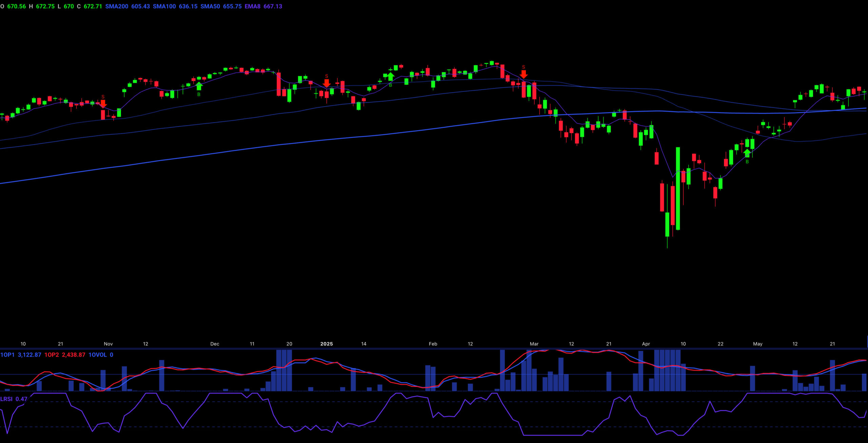Screen dimensions: 868x443
Task: Click the green buy arrow before December
Action: (199, 86)
